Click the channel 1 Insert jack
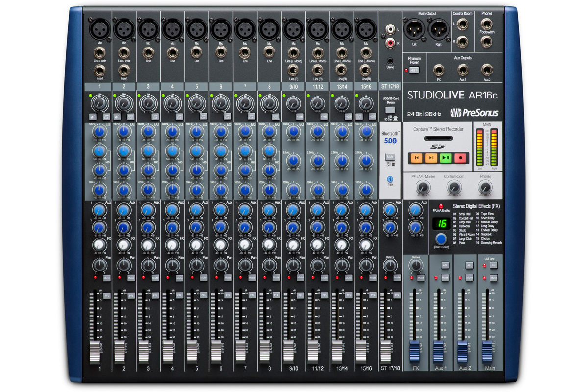Screen dimensions: 588x392 (x=100, y=70)
